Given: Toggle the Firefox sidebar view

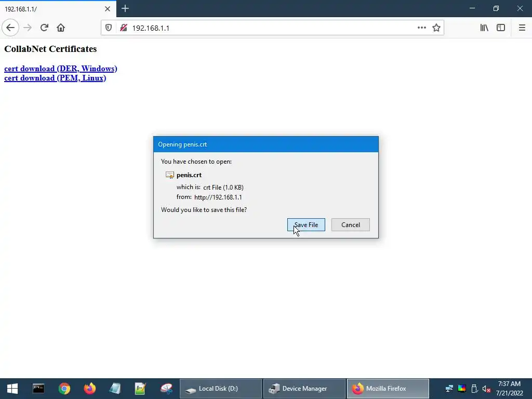Looking at the screenshot, I should click(501, 28).
